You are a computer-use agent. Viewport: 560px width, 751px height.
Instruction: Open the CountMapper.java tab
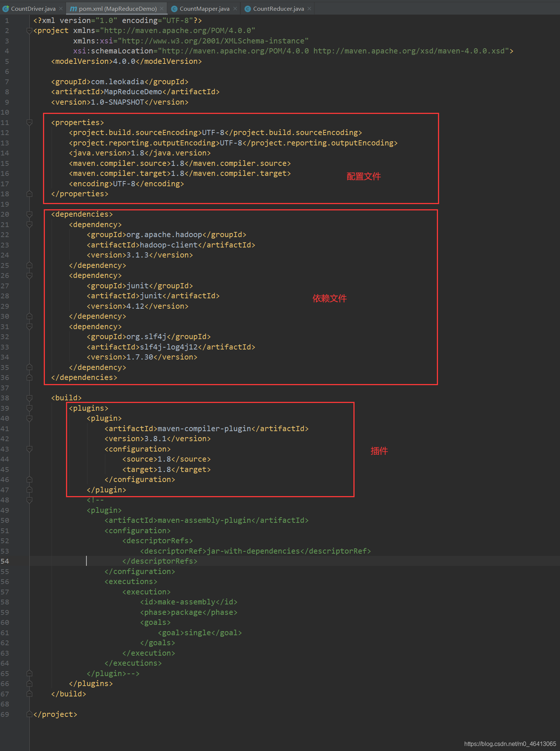pyautogui.click(x=204, y=9)
